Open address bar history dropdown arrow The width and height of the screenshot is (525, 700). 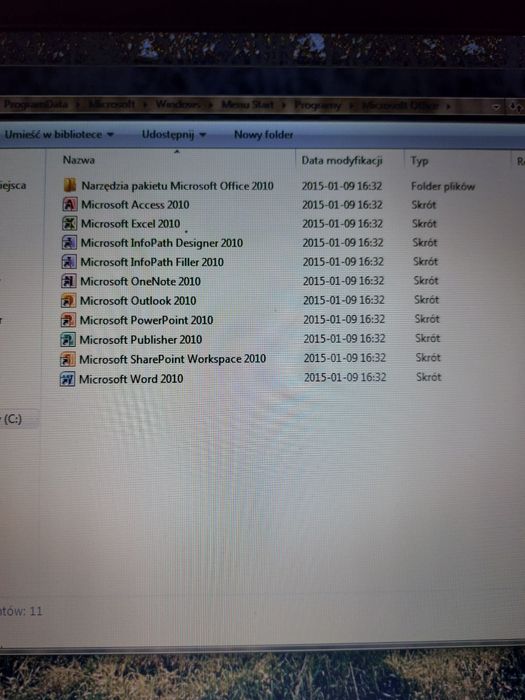click(496, 107)
